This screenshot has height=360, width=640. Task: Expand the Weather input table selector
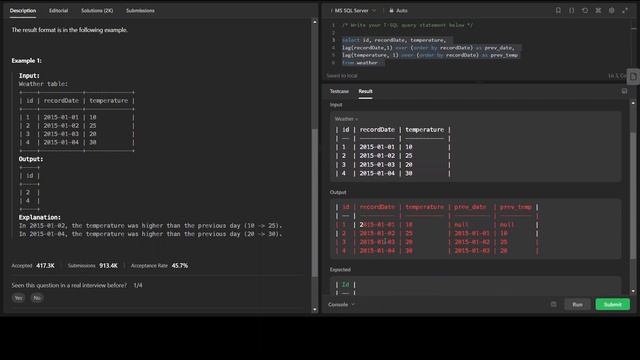pos(346,119)
